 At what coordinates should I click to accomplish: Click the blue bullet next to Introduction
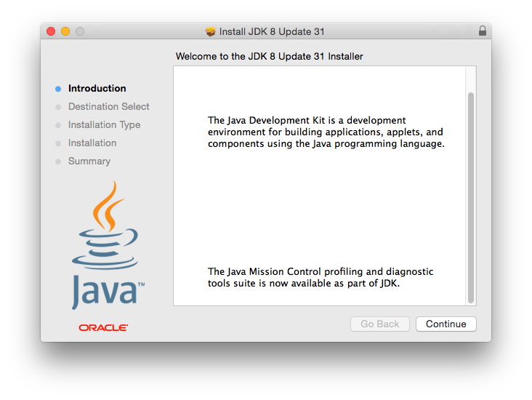pos(58,89)
